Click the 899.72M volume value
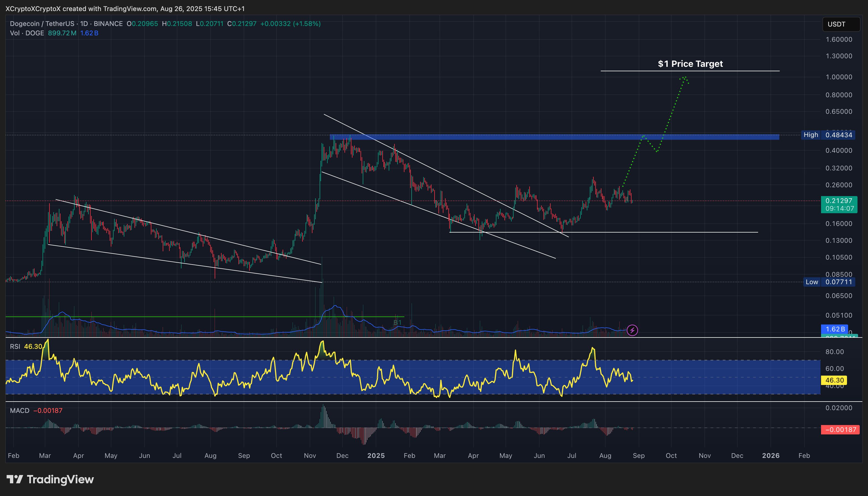 pyautogui.click(x=62, y=33)
